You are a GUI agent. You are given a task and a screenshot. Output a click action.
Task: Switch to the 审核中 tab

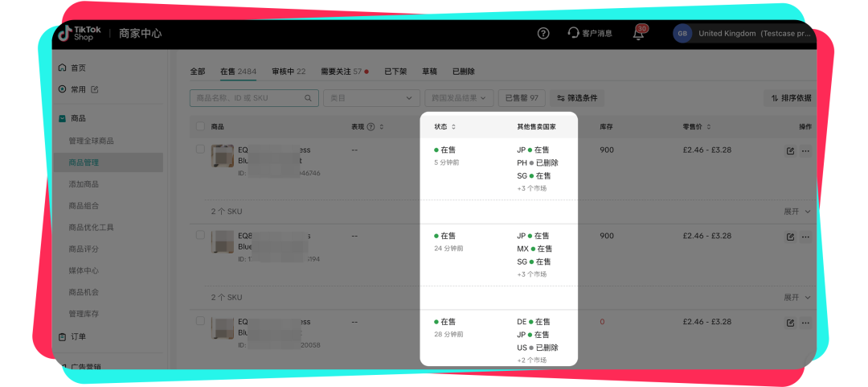(289, 72)
